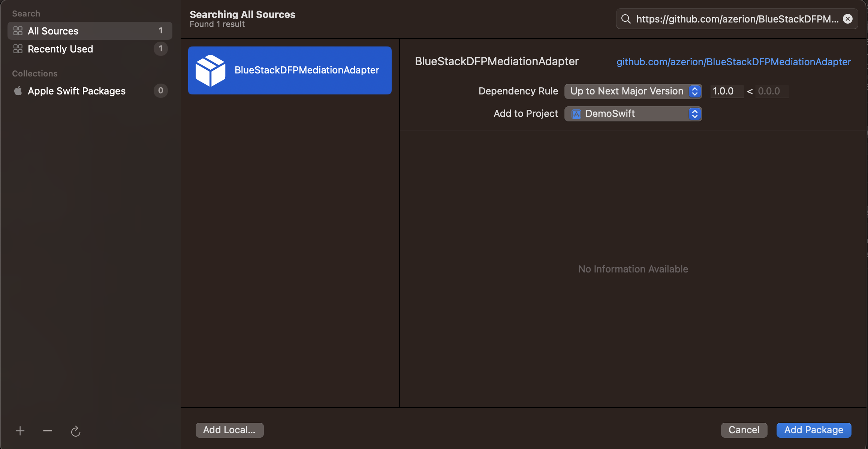Click the DemoSwift project icon in the popup
Screen dimensions: 868x449
click(576, 114)
